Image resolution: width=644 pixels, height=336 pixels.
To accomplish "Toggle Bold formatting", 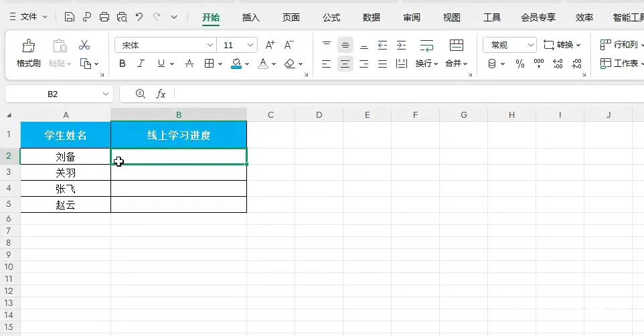I will pyautogui.click(x=122, y=64).
